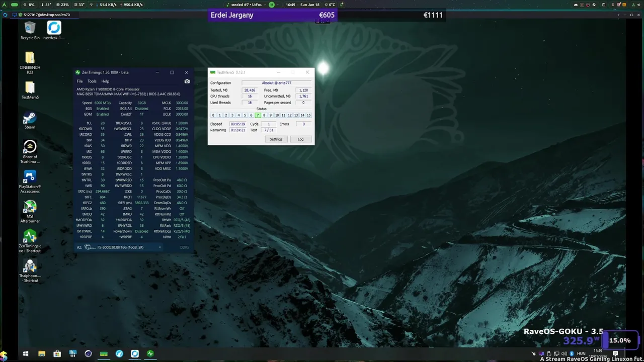Click the Nitro value 2/3/1
Viewport: 644px width, 362px height.
(182, 237)
